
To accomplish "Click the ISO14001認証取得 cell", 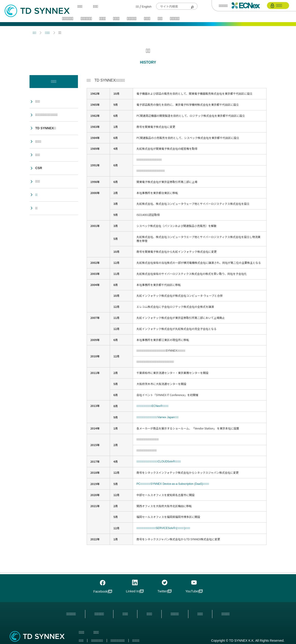I will tap(199, 215).
